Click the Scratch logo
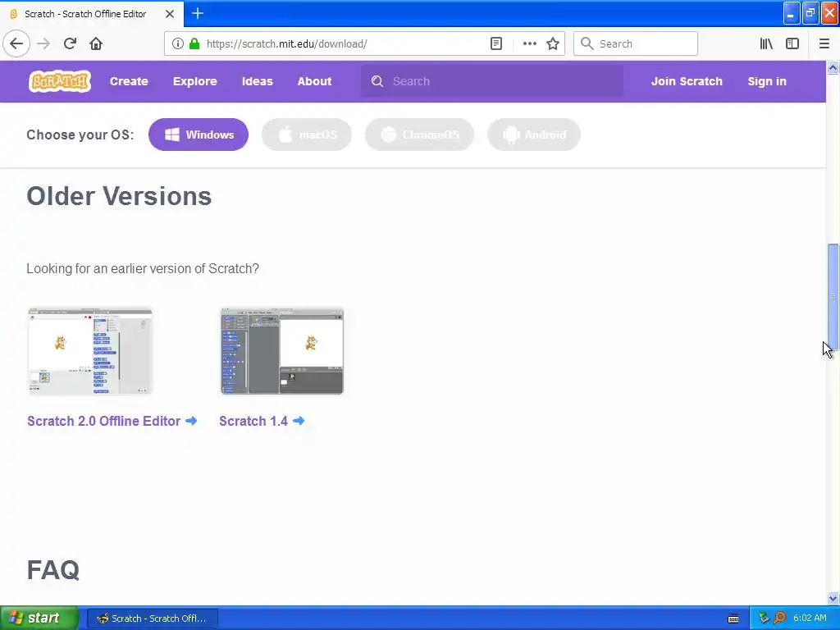The width and height of the screenshot is (840, 630). click(x=59, y=81)
